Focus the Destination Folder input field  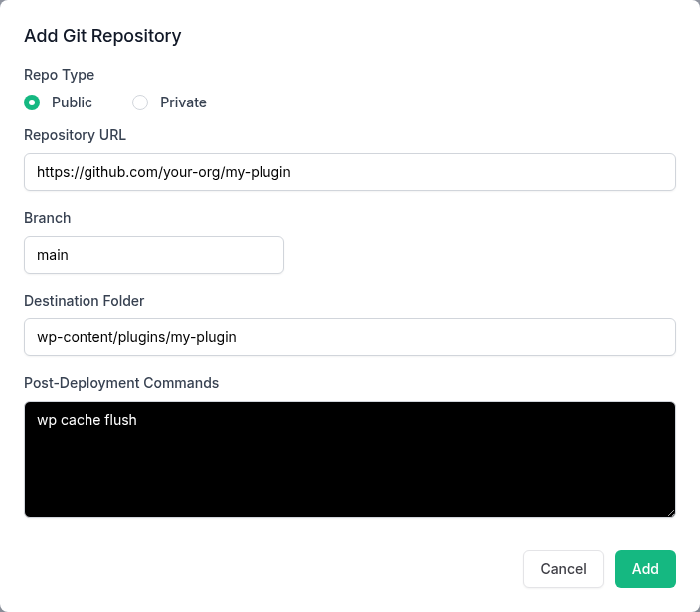click(350, 337)
